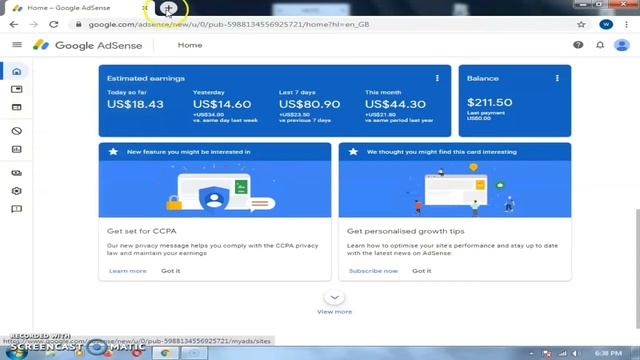
Task: Click the browser forward arrow
Action: [33, 24]
